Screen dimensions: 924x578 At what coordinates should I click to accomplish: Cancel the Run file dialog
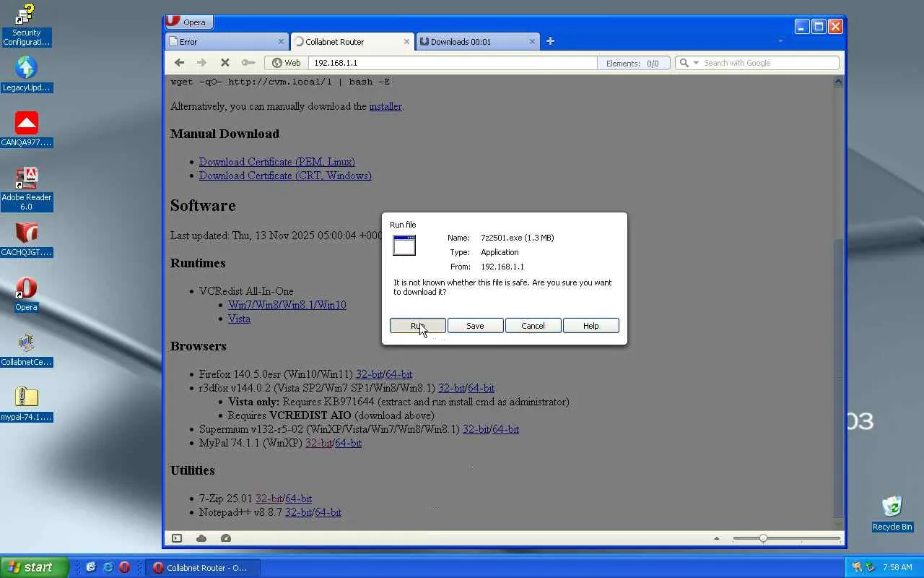[533, 326]
